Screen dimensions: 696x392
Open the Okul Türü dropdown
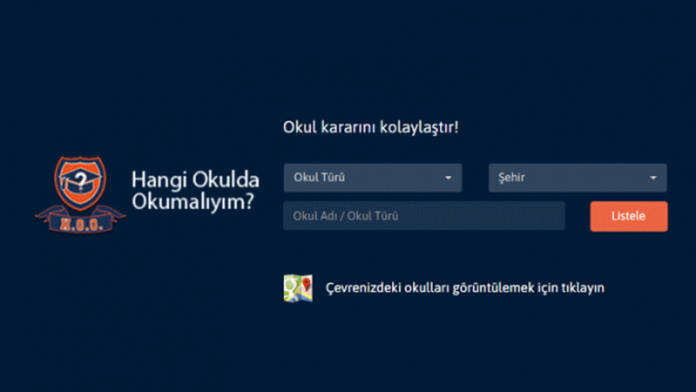(373, 178)
